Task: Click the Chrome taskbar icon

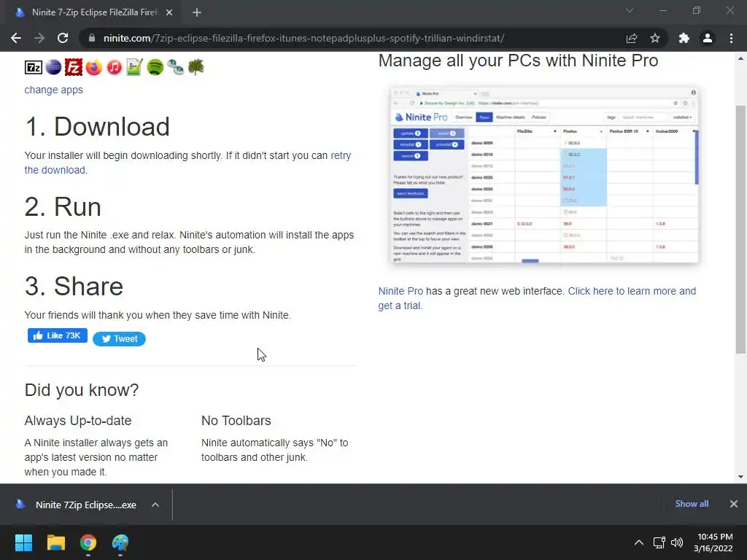Action: pos(88,542)
